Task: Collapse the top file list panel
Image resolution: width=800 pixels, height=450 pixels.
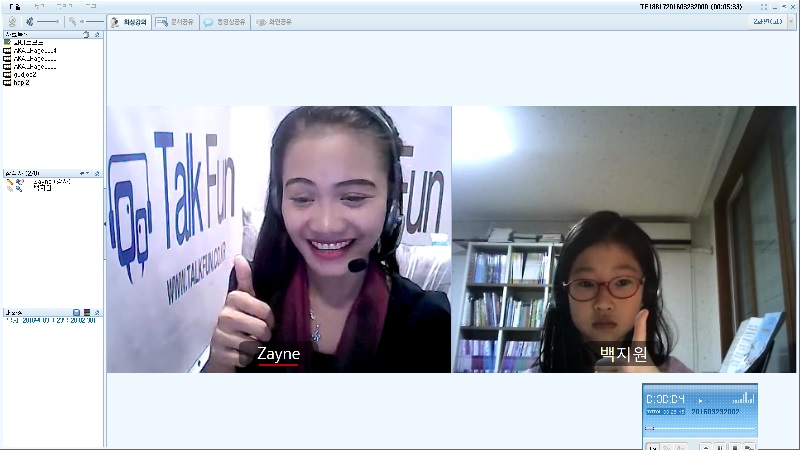Action: pyautogui.click(x=97, y=34)
